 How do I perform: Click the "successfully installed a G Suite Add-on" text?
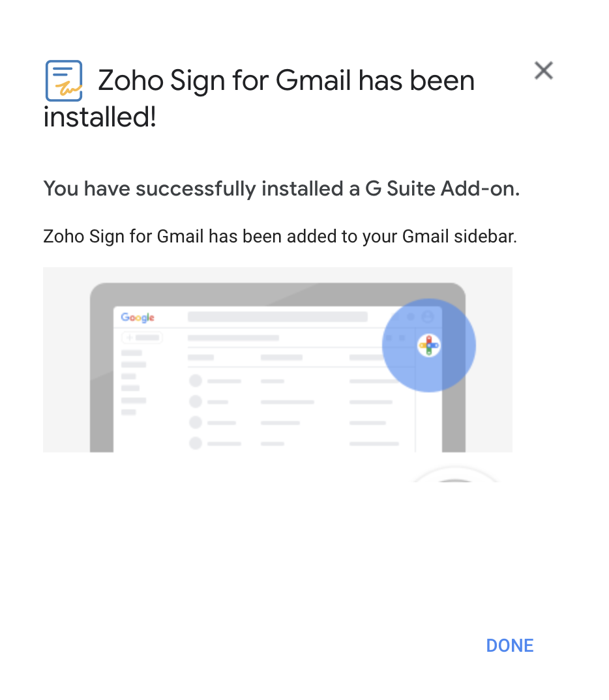tap(281, 189)
